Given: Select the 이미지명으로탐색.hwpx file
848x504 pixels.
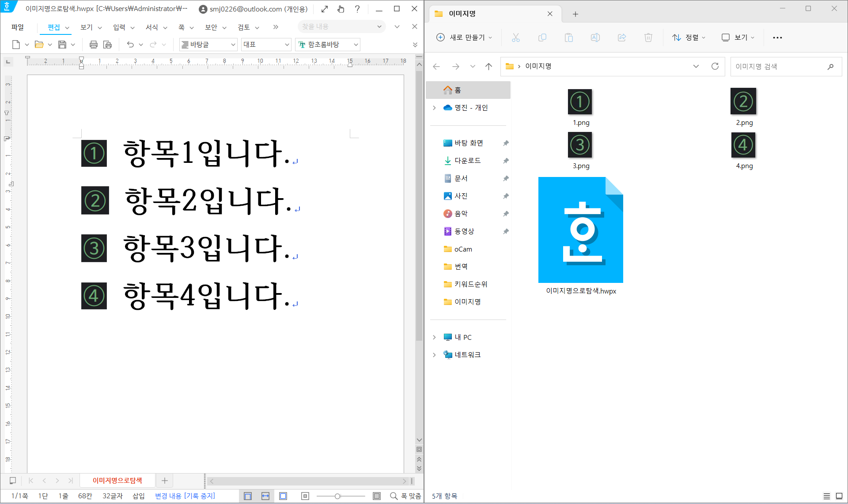Looking at the screenshot, I should click(581, 236).
